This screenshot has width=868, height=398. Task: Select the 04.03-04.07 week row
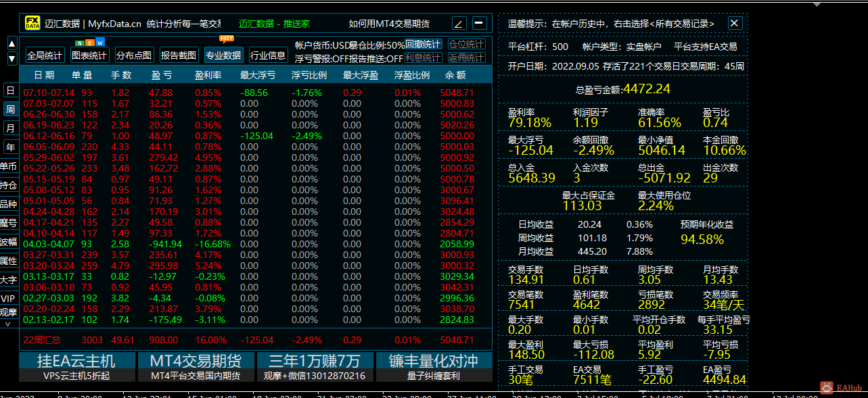(x=249, y=244)
